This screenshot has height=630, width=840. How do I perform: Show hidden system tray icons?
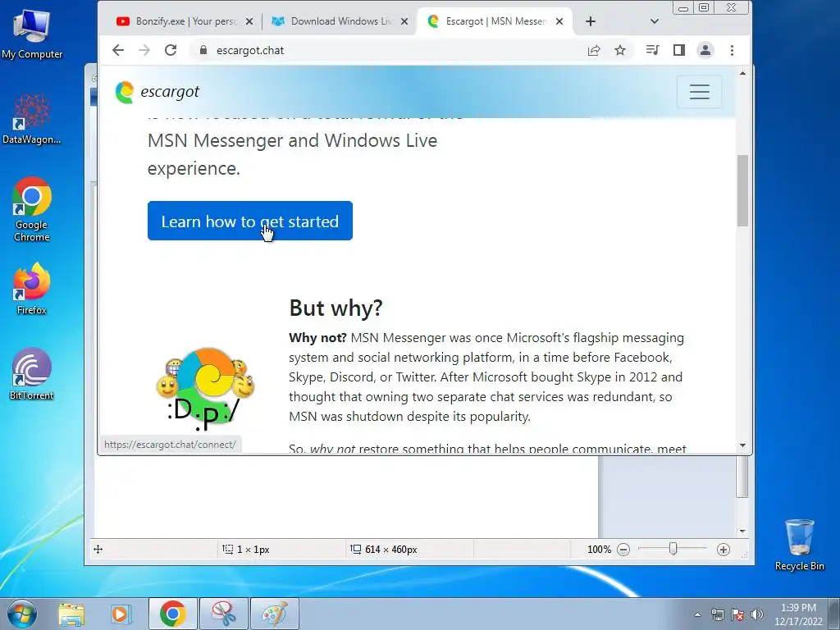point(697,614)
